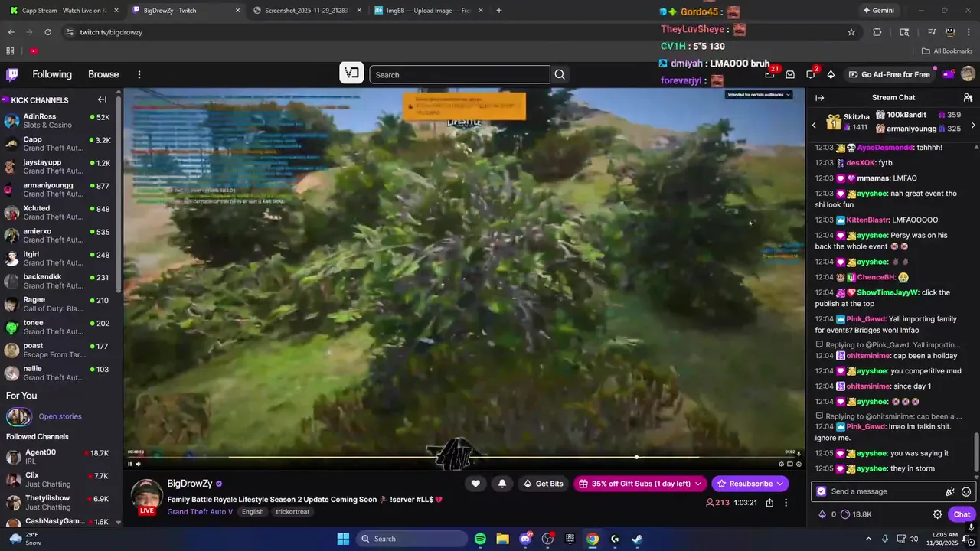
Task: Open the Twitch inbox envelope icon
Action: [790, 74]
